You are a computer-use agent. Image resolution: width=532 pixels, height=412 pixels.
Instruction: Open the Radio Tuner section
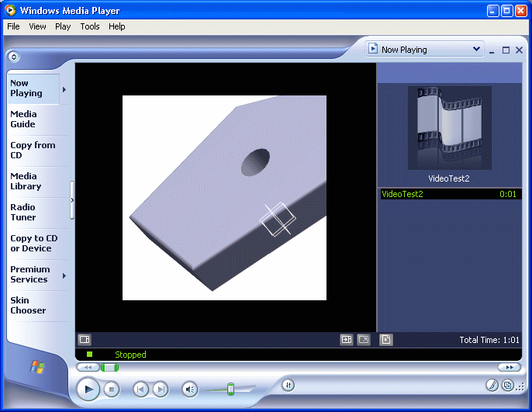click(x=23, y=212)
